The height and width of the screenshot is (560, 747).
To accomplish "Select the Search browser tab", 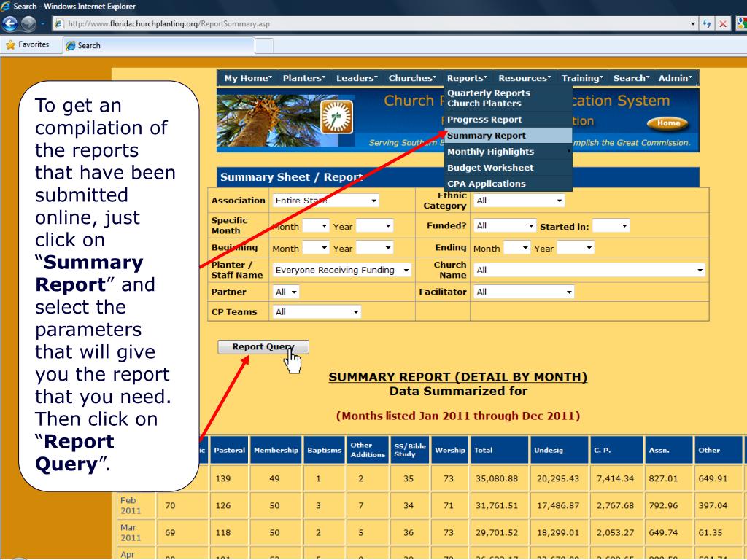I will (x=158, y=46).
